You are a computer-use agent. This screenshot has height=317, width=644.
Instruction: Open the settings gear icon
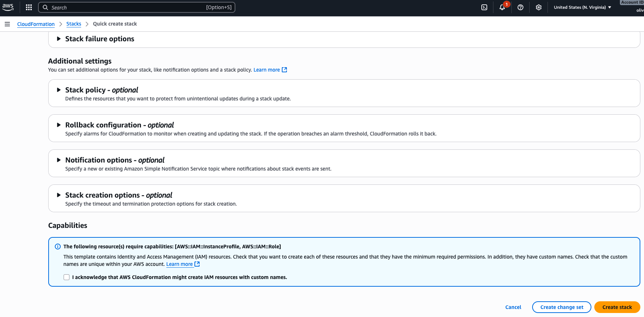(x=538, y=7)
